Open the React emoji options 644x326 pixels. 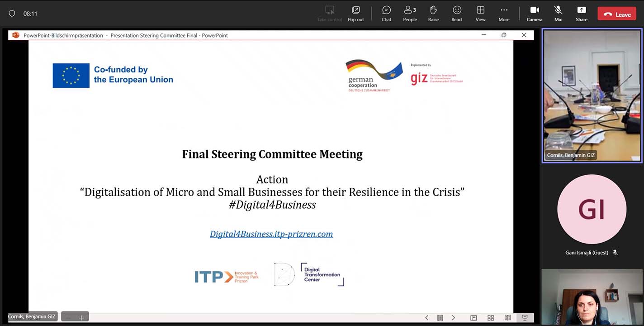pyautogui.click(x=457, y=14)
